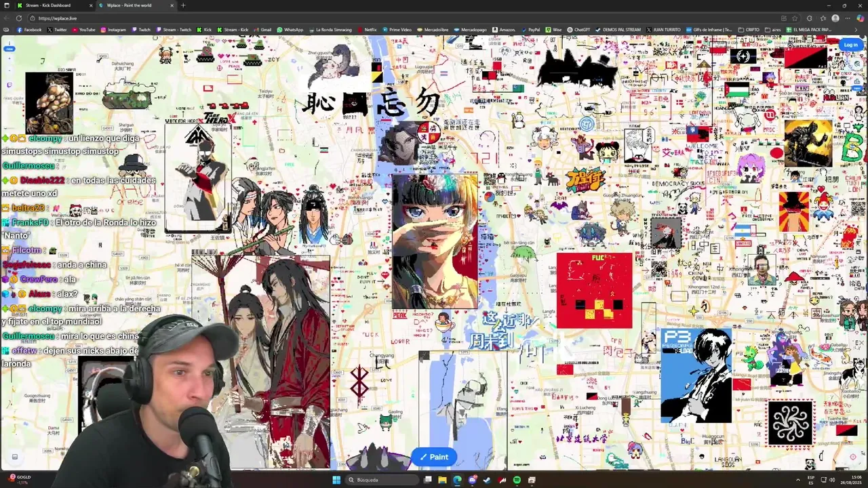This screenshot has width=868, height=488.
Task: Open the Prime Video bookmark
Action: (x=397, y=30)
